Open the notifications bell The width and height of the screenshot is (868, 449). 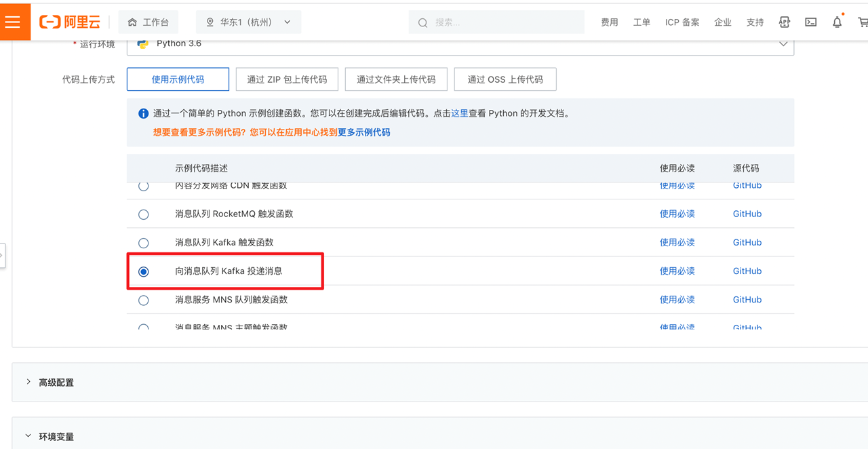coord(837,22)
